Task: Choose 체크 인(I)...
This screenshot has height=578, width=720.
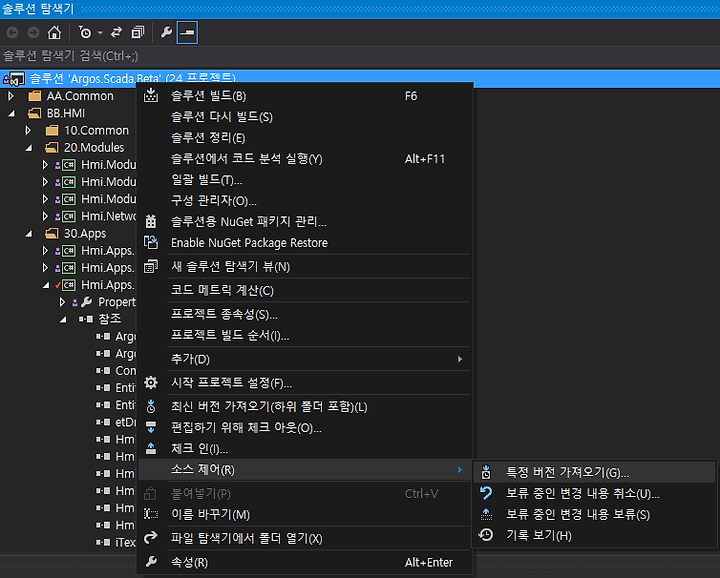Action: [306, 449]
